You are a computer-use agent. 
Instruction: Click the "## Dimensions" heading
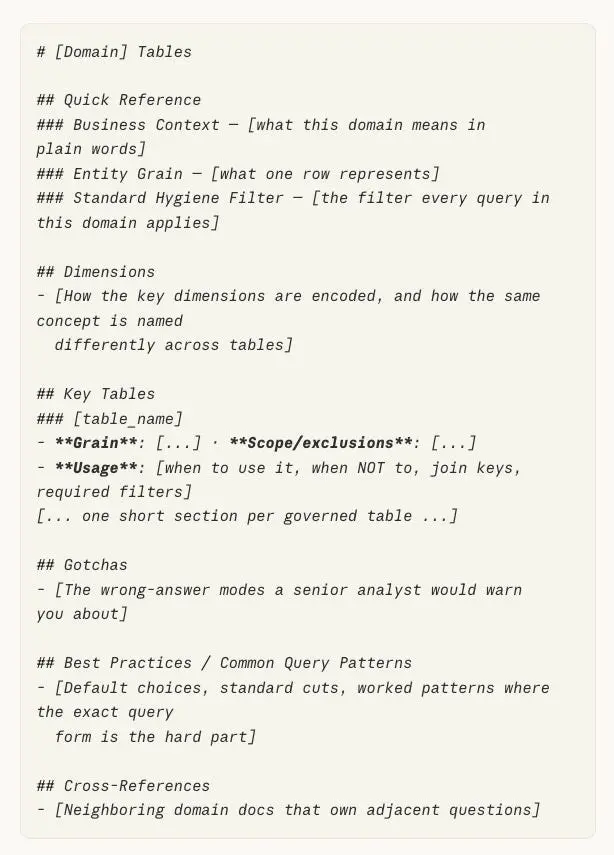[x=96, y=272]
